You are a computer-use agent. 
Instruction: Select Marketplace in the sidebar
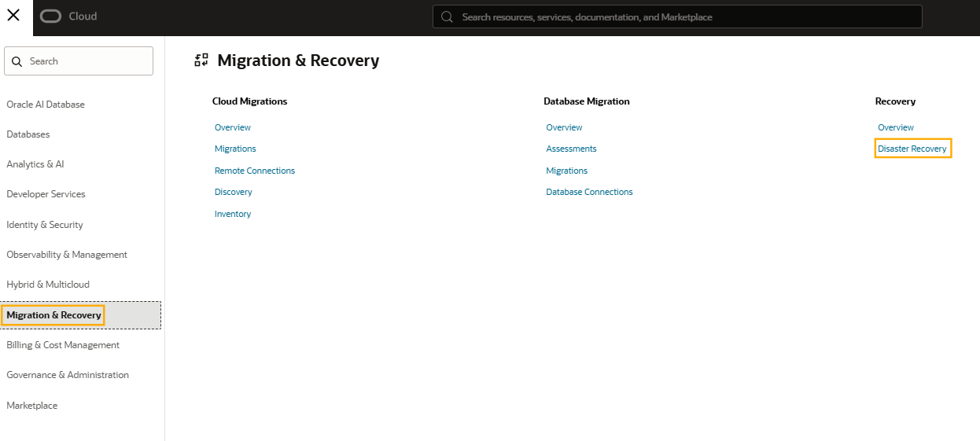click(x=32, y=406)
